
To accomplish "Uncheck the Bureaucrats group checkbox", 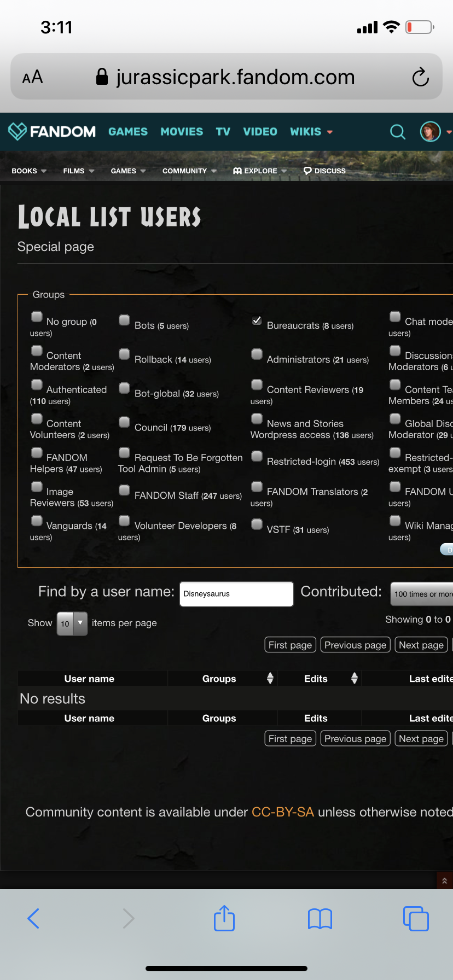I will [x=257, y=320].
